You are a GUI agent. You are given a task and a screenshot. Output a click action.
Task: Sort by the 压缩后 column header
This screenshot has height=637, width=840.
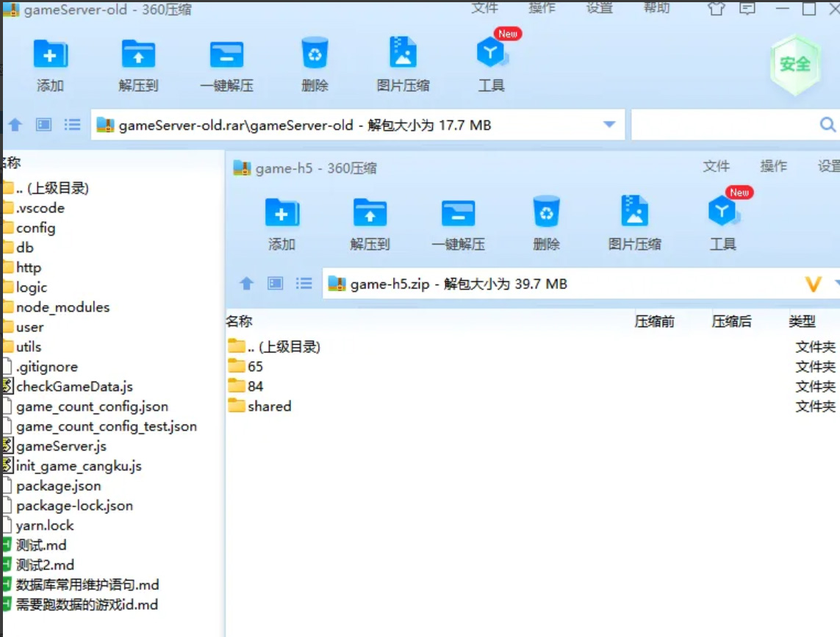click(x=731, y=322)
